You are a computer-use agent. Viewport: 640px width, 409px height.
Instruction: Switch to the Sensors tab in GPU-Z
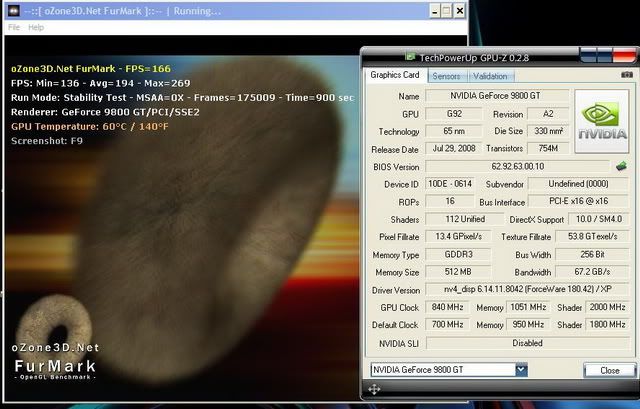446,76
